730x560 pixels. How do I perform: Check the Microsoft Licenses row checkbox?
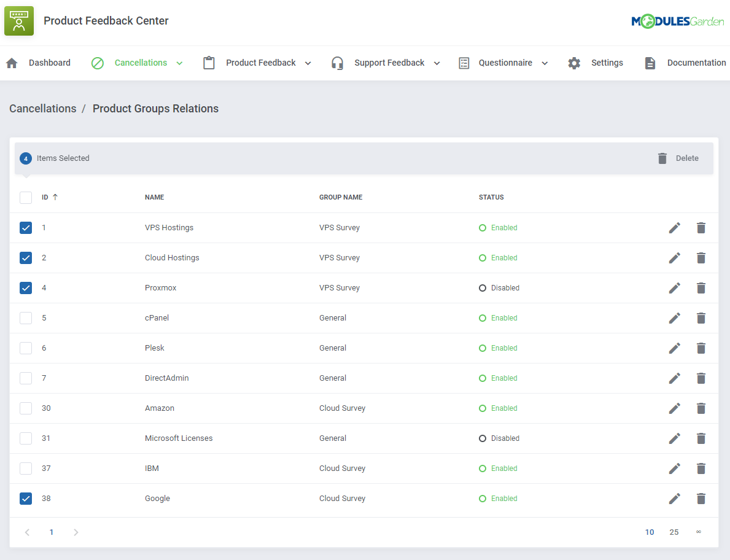coord(26,438)
